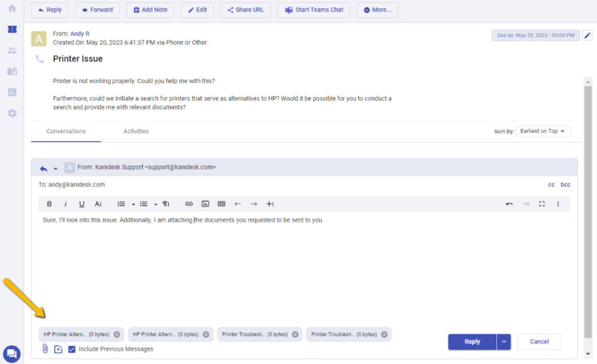Add bcc recipients
The image size is (597, 364).
click(x=566, y=185)
